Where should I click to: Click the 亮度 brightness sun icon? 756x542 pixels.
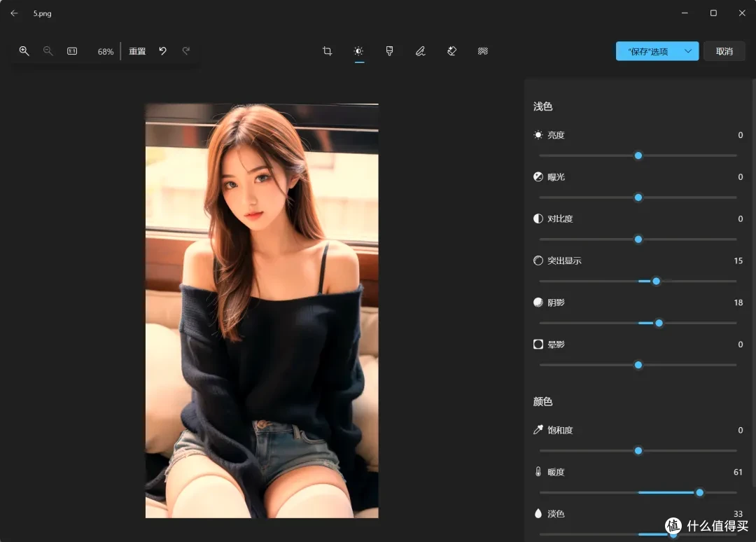[538, 135]
